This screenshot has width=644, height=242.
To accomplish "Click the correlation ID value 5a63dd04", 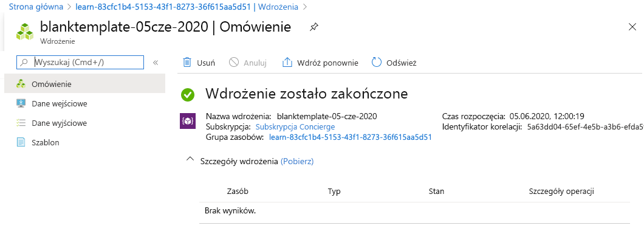I will pos(585,126).
